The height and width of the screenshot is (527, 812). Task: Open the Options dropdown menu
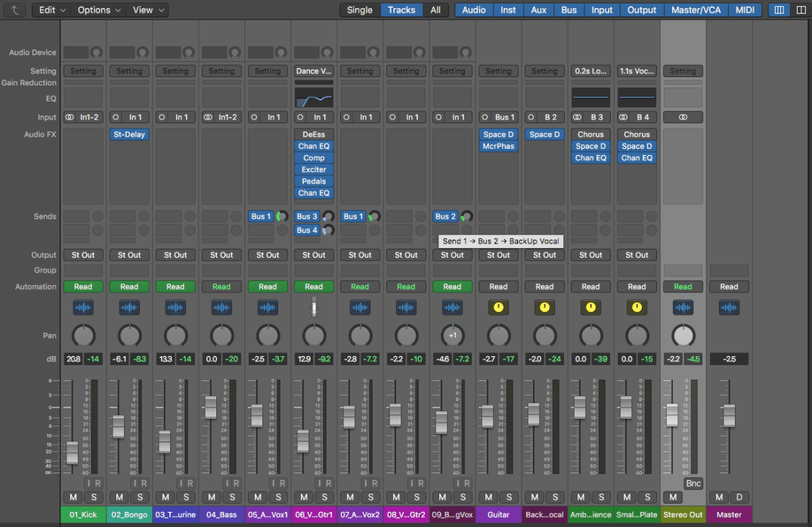[98, 10]
